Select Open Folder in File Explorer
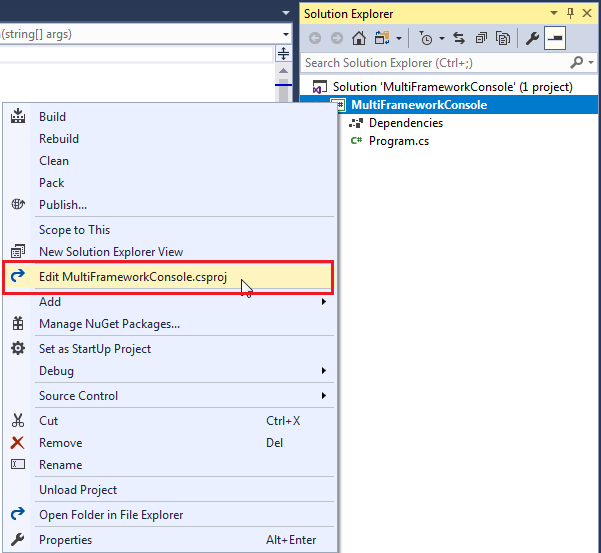 [110, 515]
